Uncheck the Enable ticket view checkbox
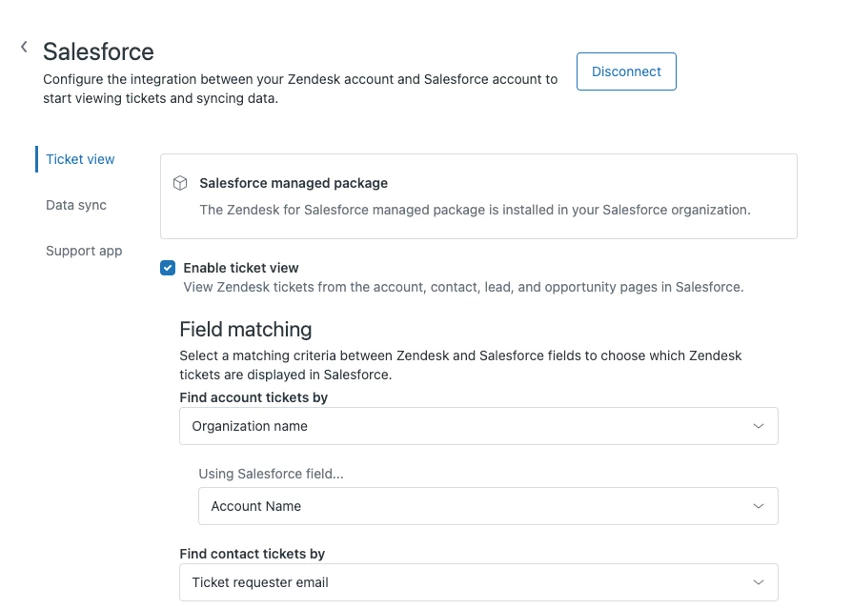 pos(168,268)
